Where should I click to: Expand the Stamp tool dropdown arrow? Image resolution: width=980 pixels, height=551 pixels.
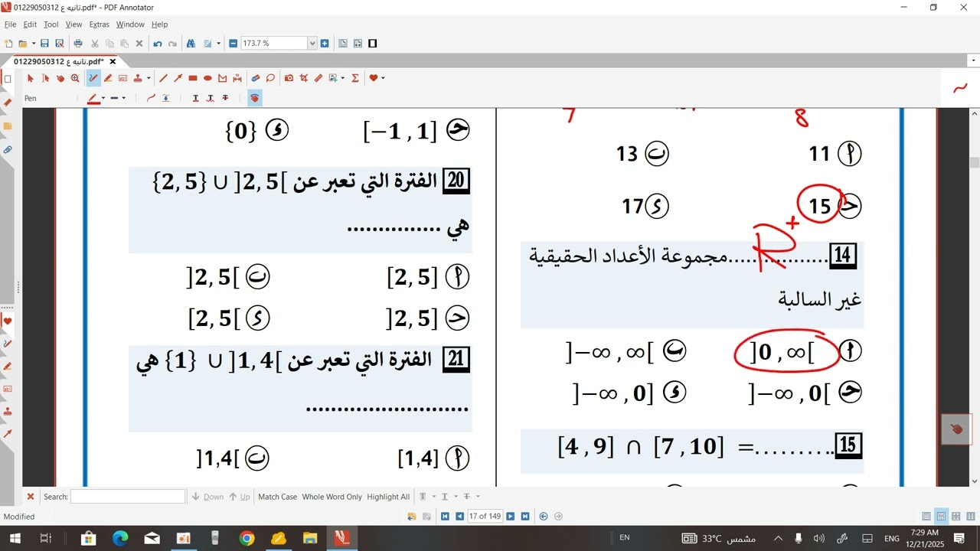click(x=149, y=78)
